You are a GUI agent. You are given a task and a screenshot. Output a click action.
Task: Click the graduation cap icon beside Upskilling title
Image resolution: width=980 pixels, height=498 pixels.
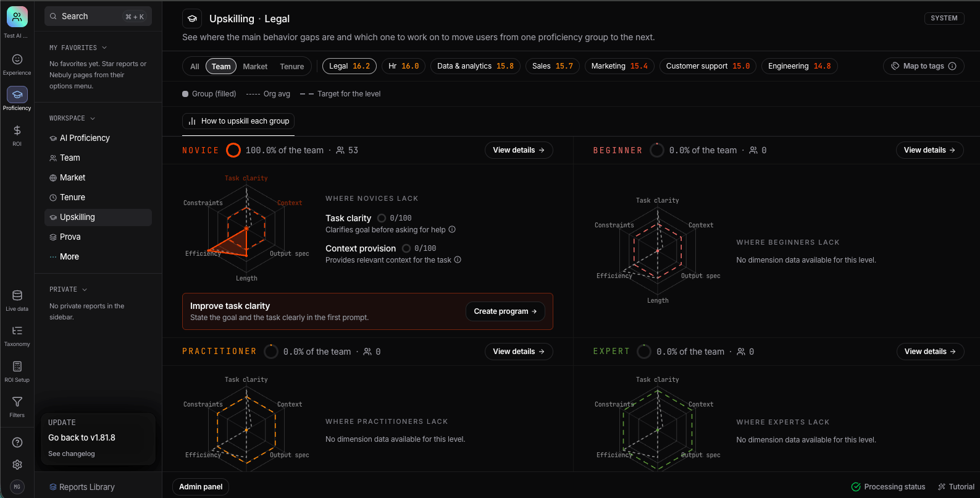(192, 19)
